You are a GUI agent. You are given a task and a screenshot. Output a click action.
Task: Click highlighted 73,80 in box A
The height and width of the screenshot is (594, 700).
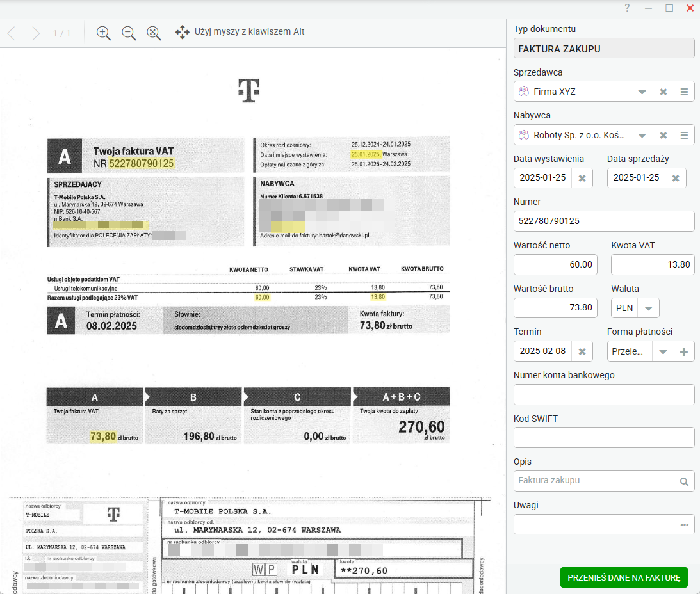click(x=103, y=436)
